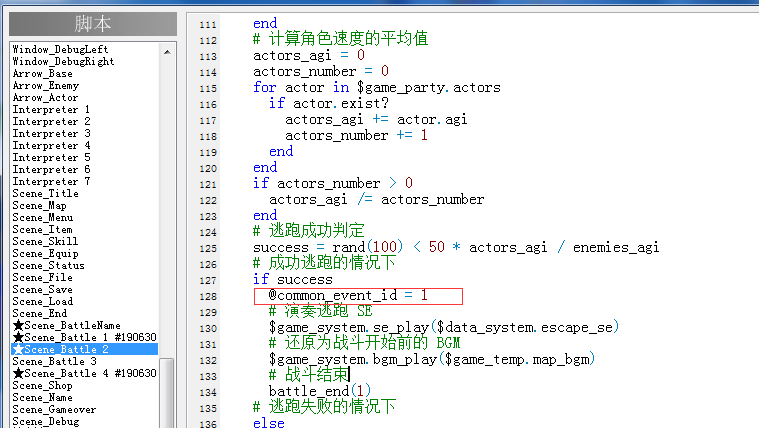Click line 130 se_play escape_se statement

point(444,327)
